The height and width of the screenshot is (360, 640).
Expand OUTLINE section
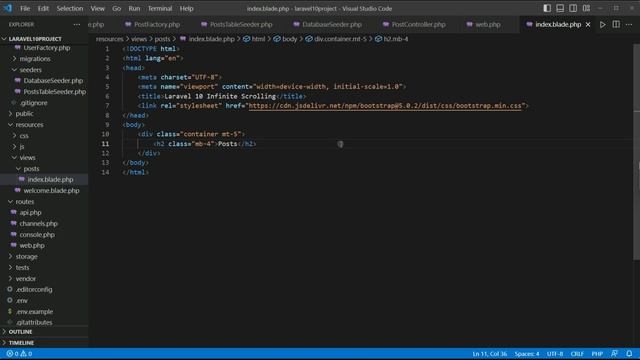[x=20, y=332]
